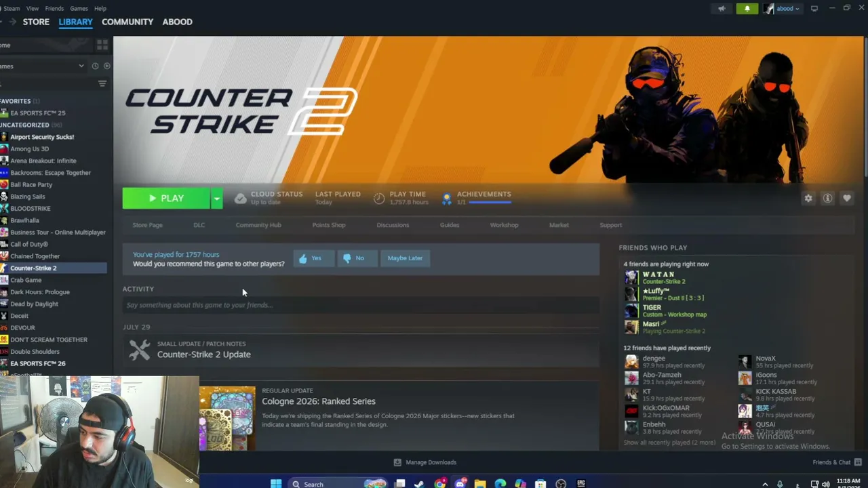Open the Steam menu
The width and height of the screenshot is (868, 488).
pyautogui.click(x=12, y=9)
